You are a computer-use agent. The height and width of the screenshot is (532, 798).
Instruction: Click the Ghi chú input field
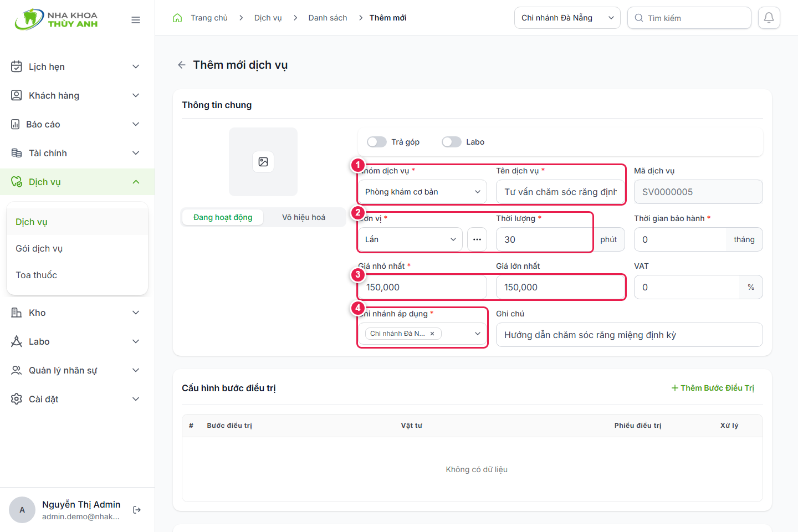click(630, 335)
